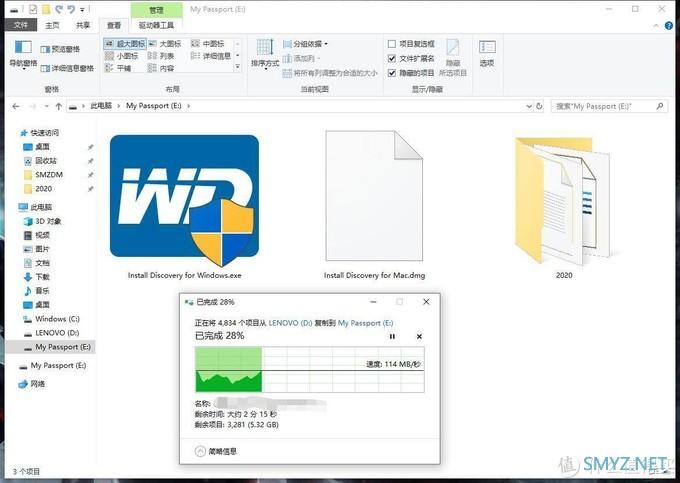Open the quick access toolbar dropdown arrow
The width and height of the screenshot is (680, 483).
(82, 9)
